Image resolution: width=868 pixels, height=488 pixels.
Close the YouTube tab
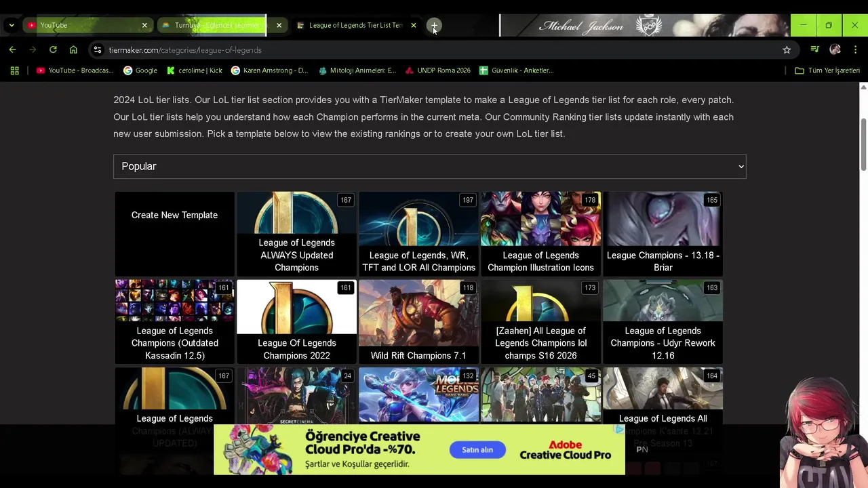[144, 25]
